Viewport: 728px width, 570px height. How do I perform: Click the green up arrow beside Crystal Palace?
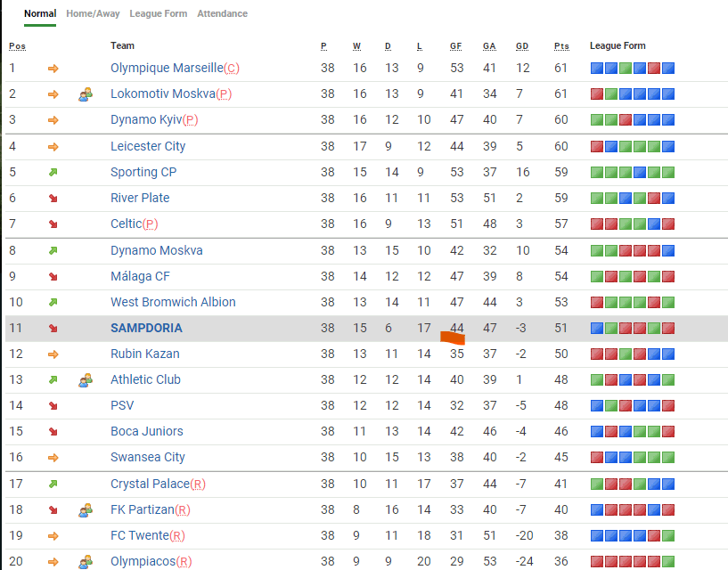point(53,484)
